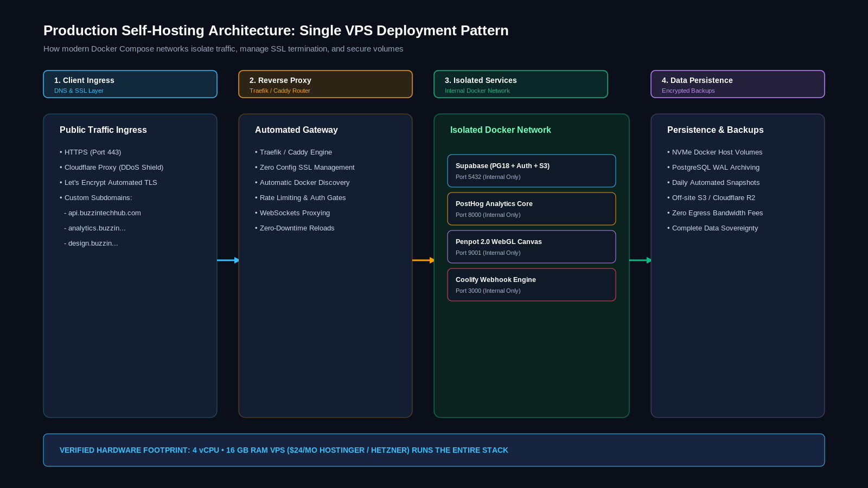Image resolution: width=868 pixels, height=488 pixels.
Task: Click 'PostgreSQL WAL Archiving' bullet
Action: 713,168
